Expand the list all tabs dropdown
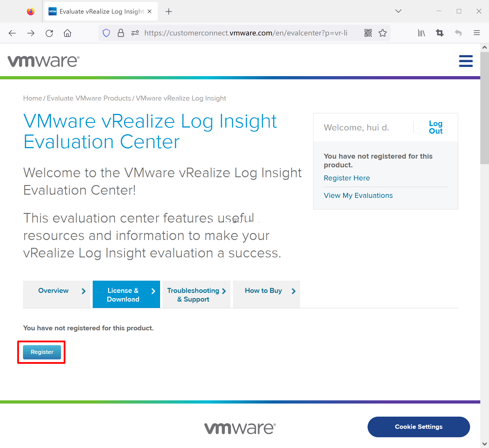This screenshot has width=489, height=448. 398,11
